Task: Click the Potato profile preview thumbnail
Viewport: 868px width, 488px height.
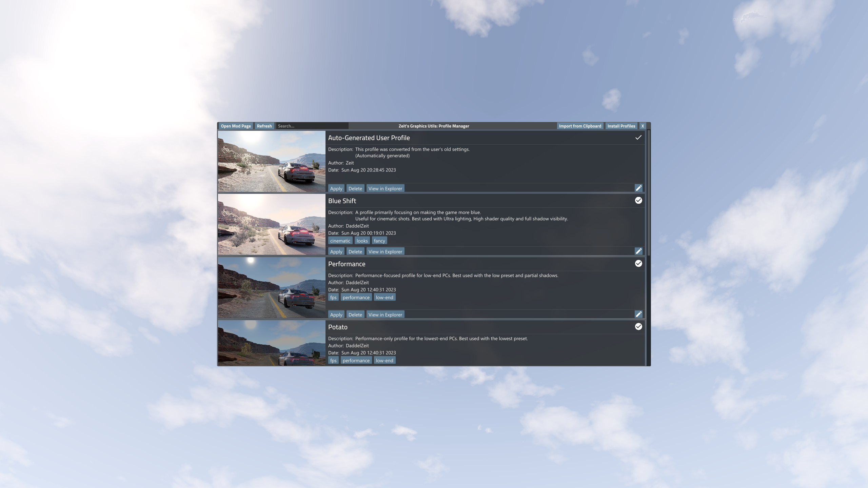Action: (x=272, y=343)
